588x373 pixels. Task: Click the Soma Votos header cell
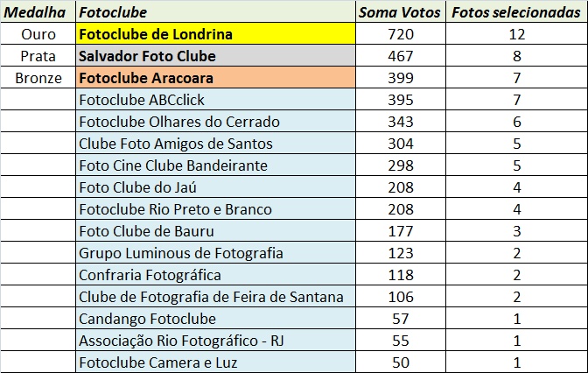click(x=401, y=11)
